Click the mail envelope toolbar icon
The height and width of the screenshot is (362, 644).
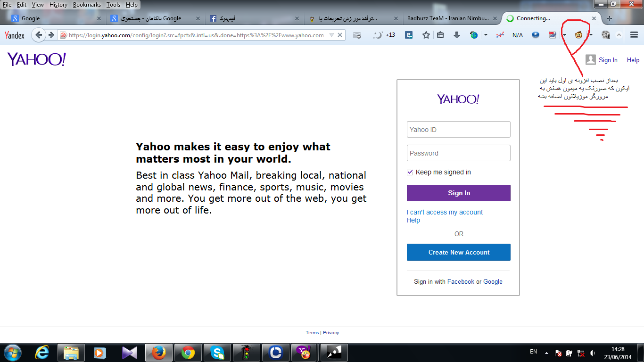[x=357, y=35]
